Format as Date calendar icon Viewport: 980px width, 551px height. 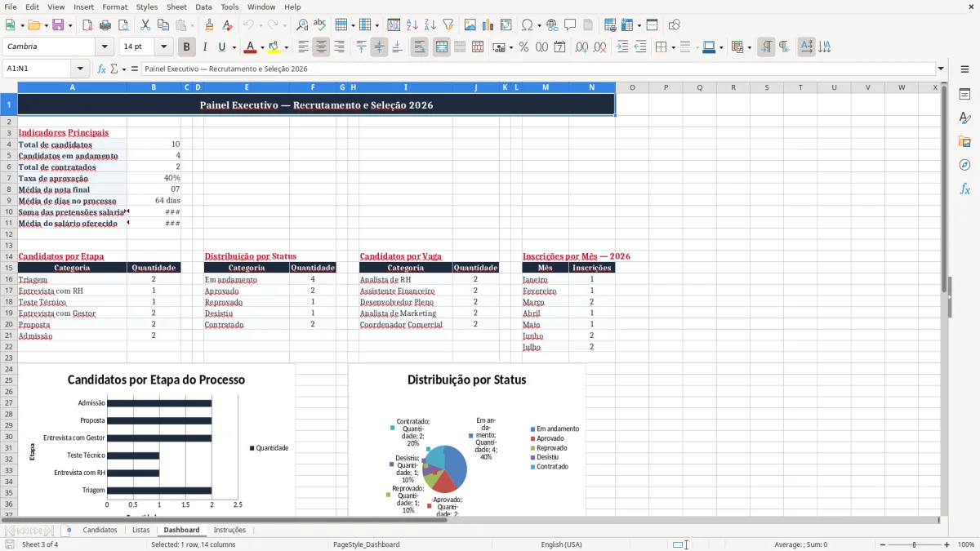(559, 47)
